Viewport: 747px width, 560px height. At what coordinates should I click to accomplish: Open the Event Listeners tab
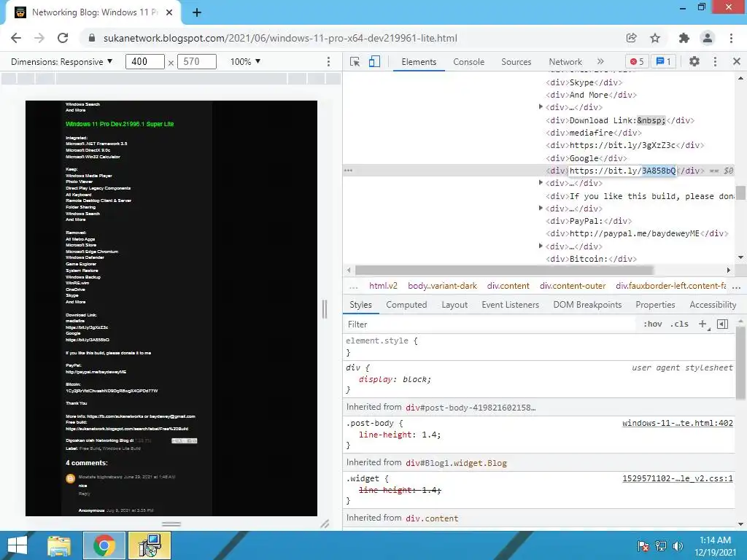click(x=510, y=305)
